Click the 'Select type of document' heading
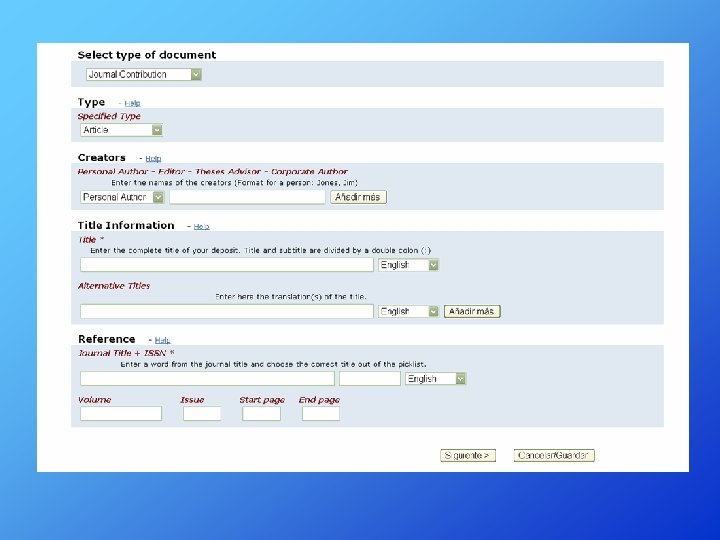The image size is (720, 540). tap(147, 55)
